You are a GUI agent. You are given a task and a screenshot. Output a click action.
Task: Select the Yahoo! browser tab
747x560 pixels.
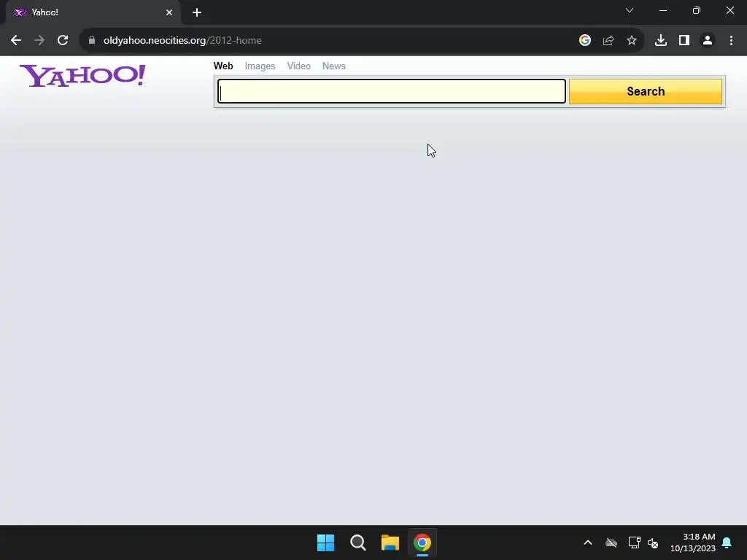[x=93, y=12]
